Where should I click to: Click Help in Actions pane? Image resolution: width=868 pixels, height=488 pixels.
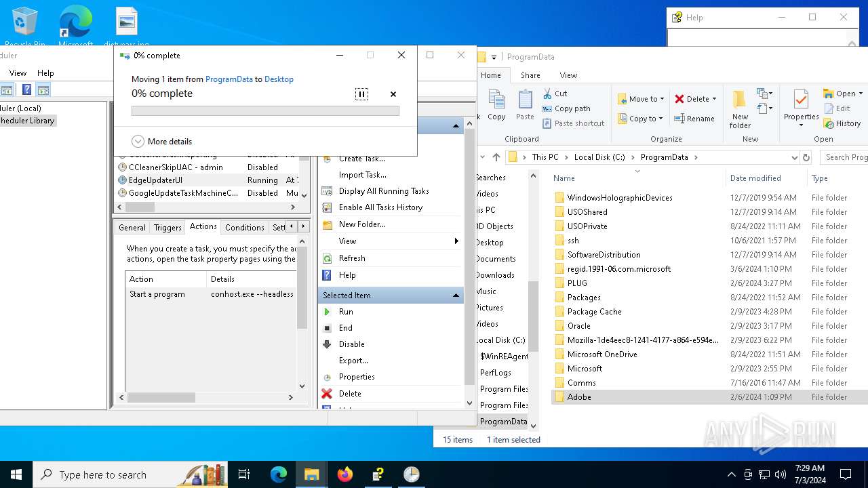click(x=347, y=275)
